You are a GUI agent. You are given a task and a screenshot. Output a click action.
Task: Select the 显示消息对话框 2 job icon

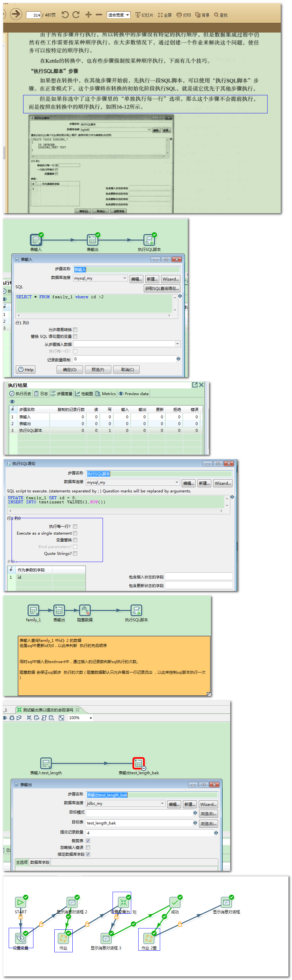pyautogui.click(x=72, y=902)
